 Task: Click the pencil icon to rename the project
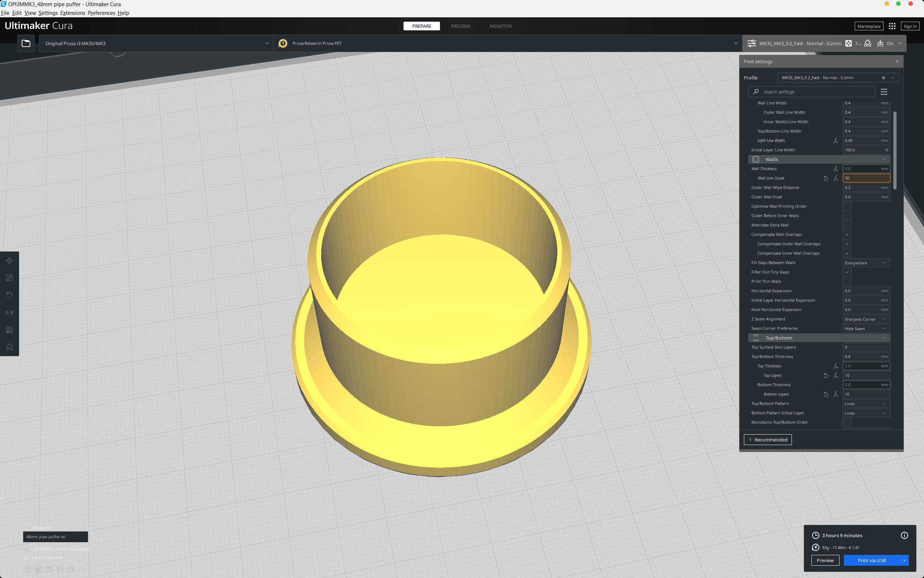26,549
